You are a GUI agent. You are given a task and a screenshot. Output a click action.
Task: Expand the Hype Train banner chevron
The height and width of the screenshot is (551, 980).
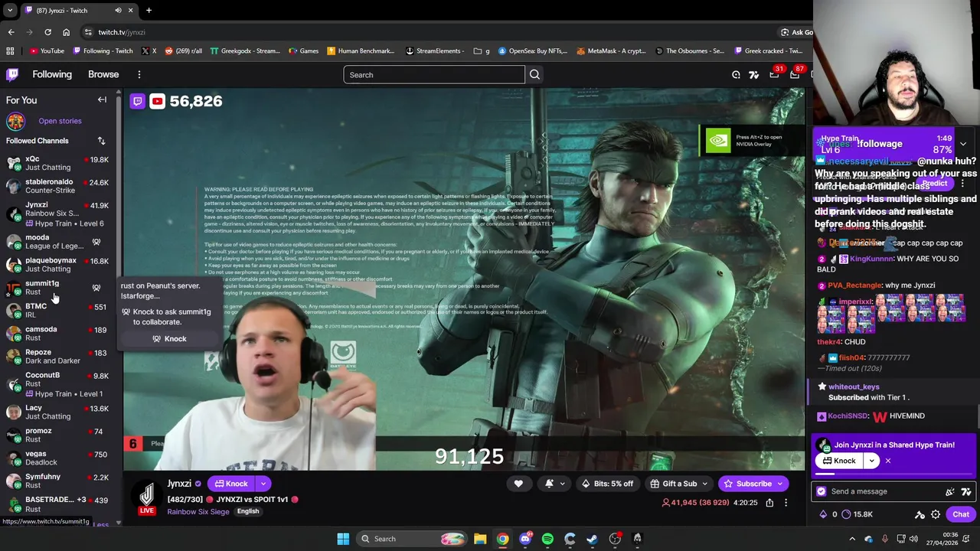[963, 144]
